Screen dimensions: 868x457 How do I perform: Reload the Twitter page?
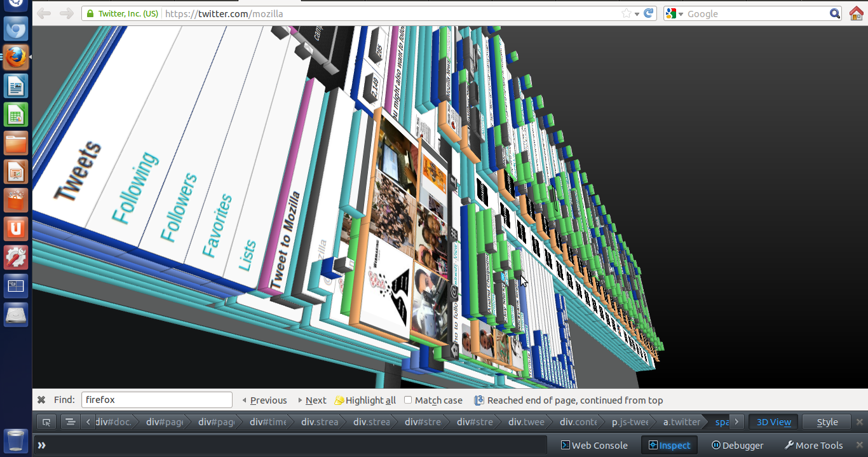click(x=649, y=13)
